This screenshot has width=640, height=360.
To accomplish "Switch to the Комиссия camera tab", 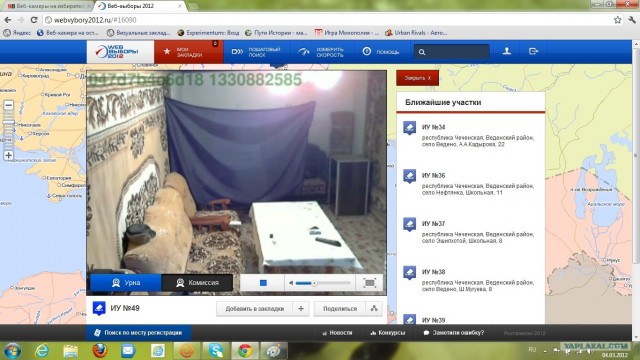I will [197, 282].
